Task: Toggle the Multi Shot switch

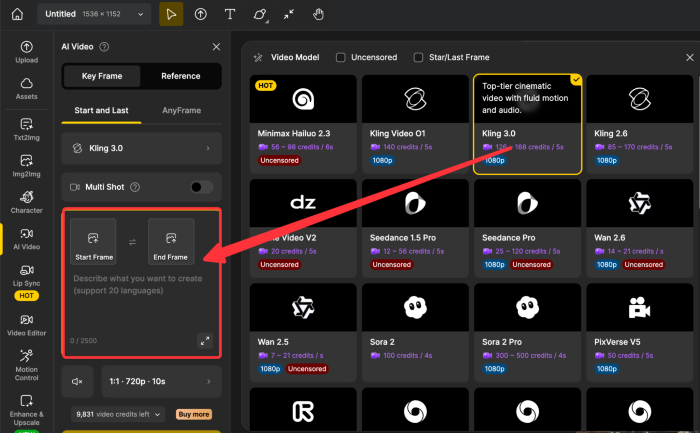Action: [201, 187]
